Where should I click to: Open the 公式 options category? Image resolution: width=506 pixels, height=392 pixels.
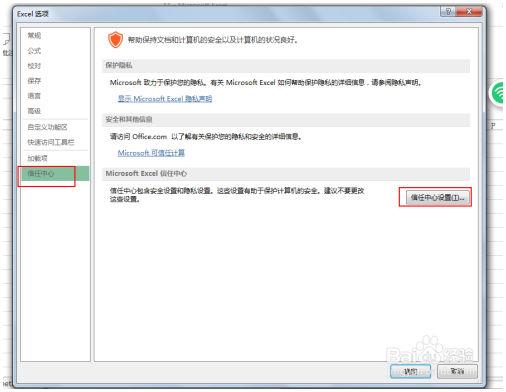(34, 51)
